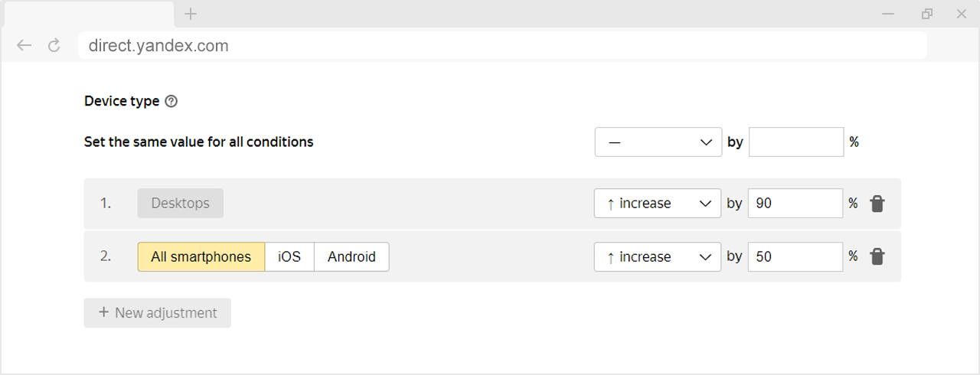Click the percent field showing 50
Viewport: 980px width, 375px height.
[x=795, y=257]
